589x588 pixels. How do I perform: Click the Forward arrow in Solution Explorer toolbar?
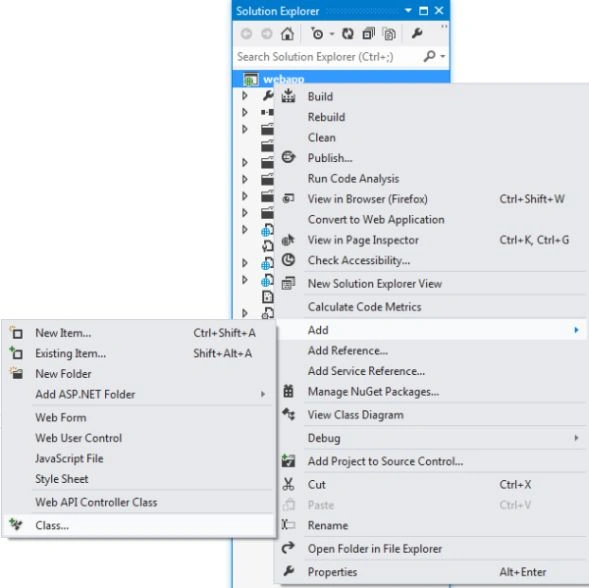click(x=267, y=34)
